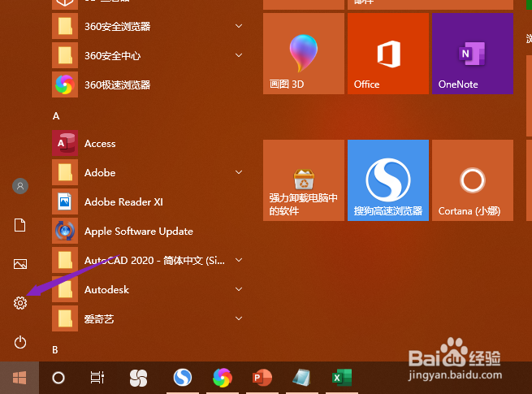Open Task View on taskbar

pos(97,378)
